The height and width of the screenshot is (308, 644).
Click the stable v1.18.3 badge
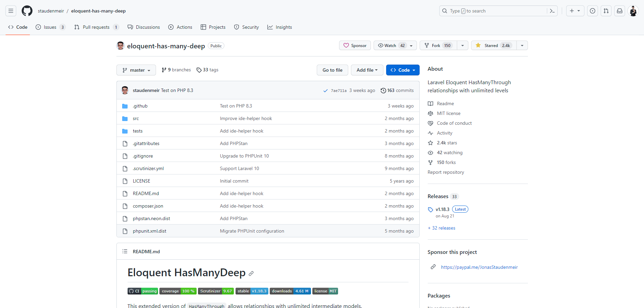(x=252, y=291)
